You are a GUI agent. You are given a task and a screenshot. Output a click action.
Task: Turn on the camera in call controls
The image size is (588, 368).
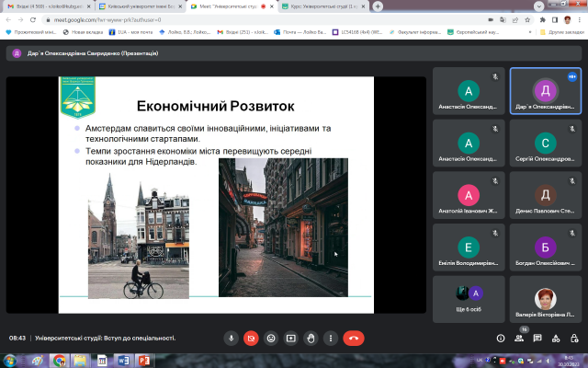click(x=252, y=338)
